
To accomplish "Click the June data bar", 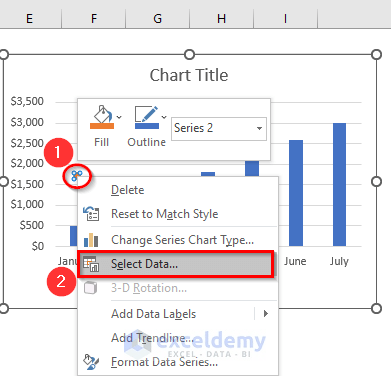I will pos(296,193).
